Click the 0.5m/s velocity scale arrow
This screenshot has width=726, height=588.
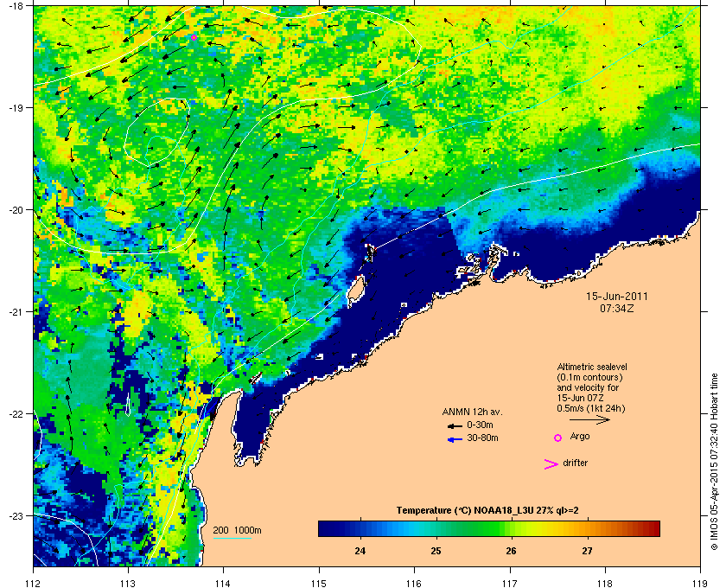point(589,419)
